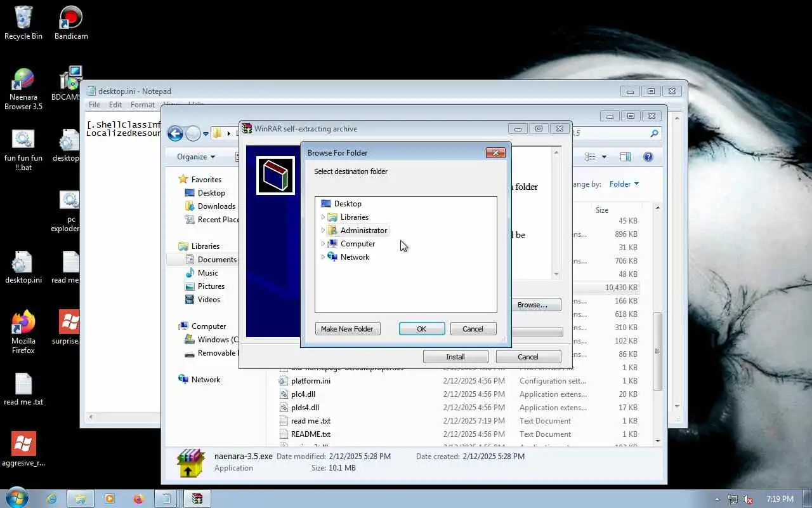The width and height of the screenshot is (812, 508).
Task: Open Notepad's File menu
Action: click(x=95, y=105)
